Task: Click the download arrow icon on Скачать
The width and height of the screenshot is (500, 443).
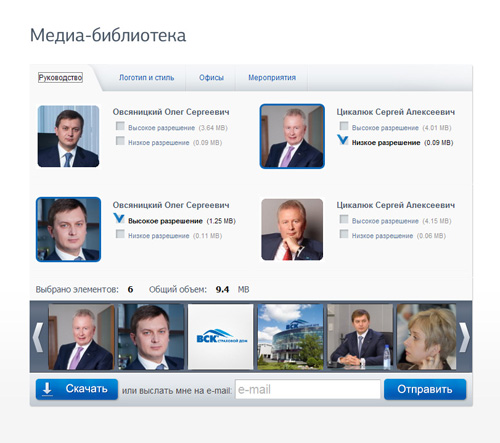Action: (x=48, y=389)
